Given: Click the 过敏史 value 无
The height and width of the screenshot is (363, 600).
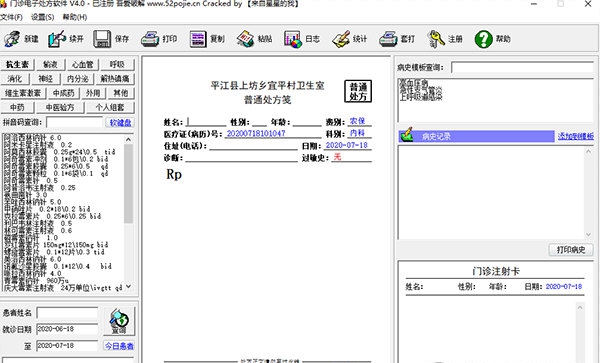Looking at the screenshot, I should 337,157.
